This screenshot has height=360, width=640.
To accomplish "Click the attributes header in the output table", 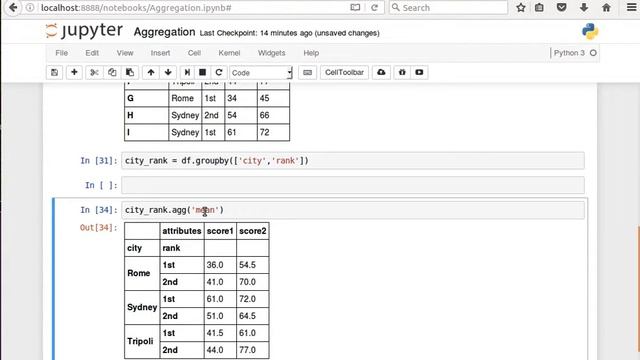I will tap(182, 231).
